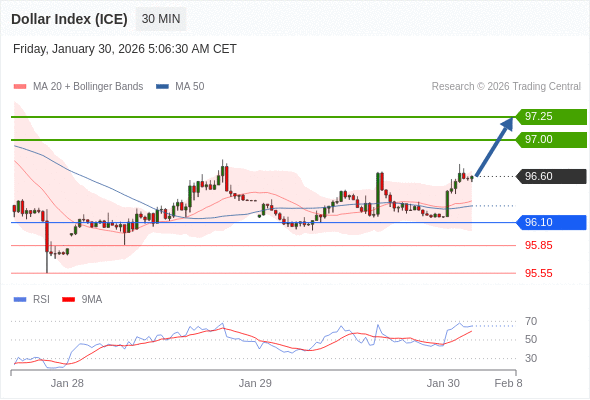Click the 95.85 red support label
Image resolution: width=590 pixels, height=400 pixels.
(x=538, y=245)
